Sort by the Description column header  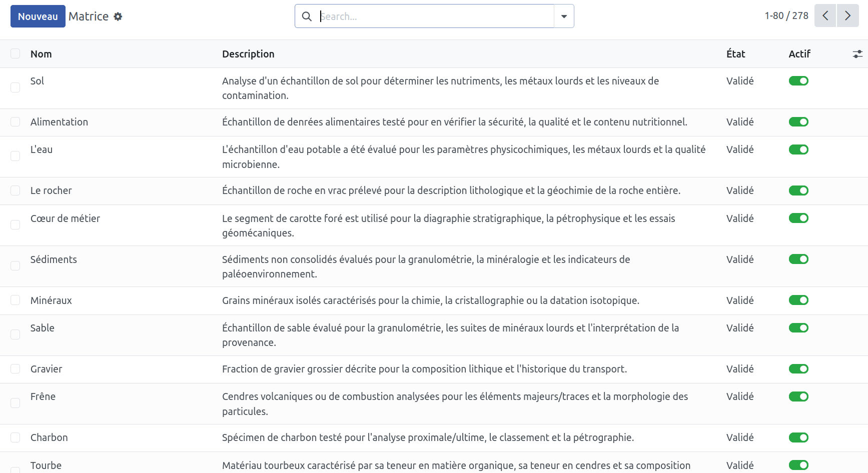[x=248, y=54]
